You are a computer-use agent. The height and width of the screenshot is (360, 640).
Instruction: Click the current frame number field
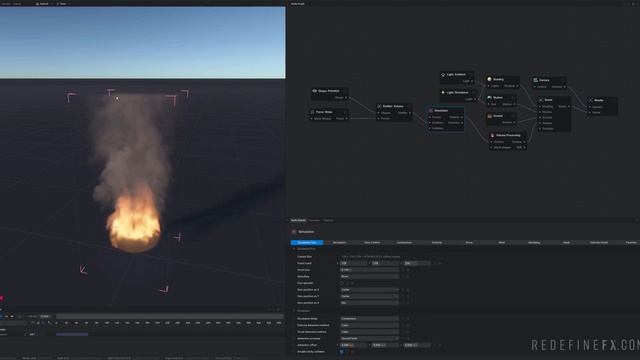coord(45,316)
